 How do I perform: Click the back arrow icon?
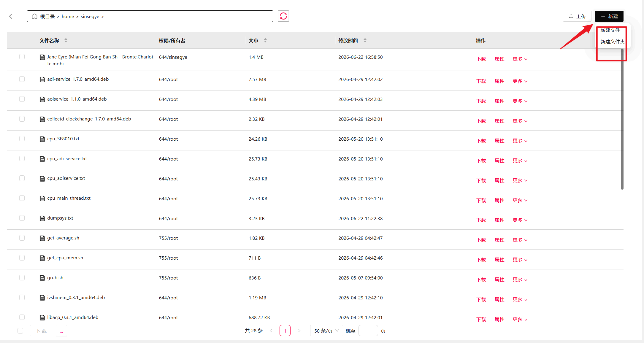pos(11,16)
